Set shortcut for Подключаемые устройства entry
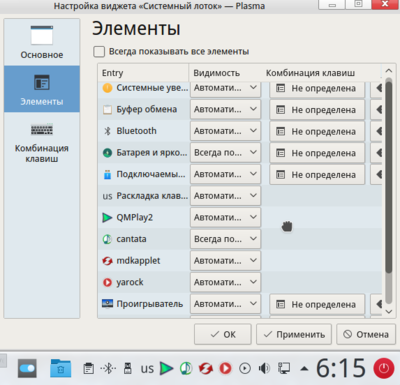Image resolution: width=400 pixels, height=385 pixels. [317, 175]
